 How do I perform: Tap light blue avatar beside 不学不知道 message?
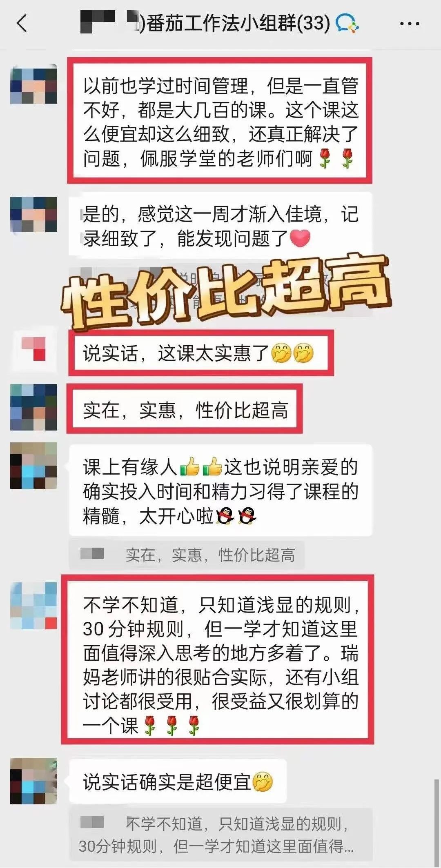tap(33, 606)
